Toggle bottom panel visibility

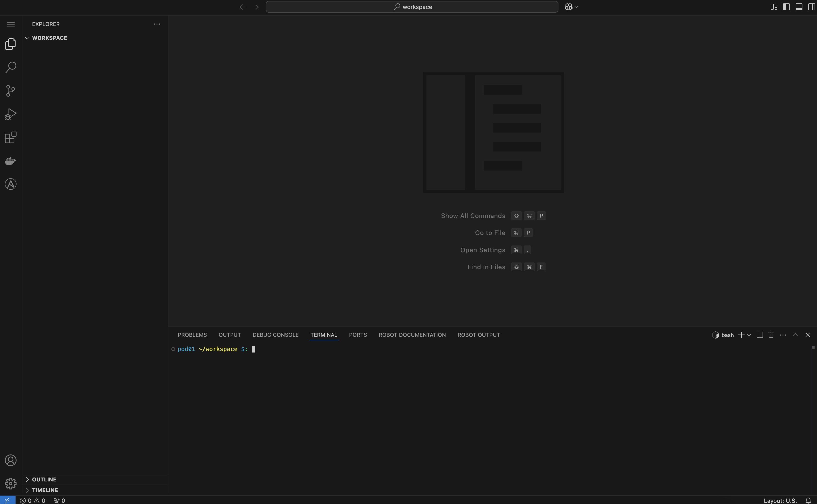[x=799, y=7]
